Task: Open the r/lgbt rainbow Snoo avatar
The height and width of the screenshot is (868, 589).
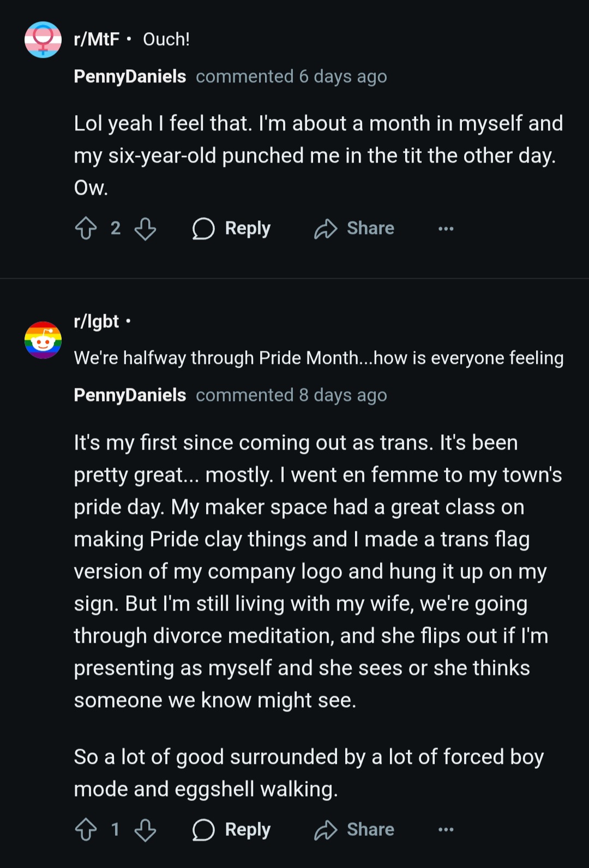Action: tap(43, 340)
